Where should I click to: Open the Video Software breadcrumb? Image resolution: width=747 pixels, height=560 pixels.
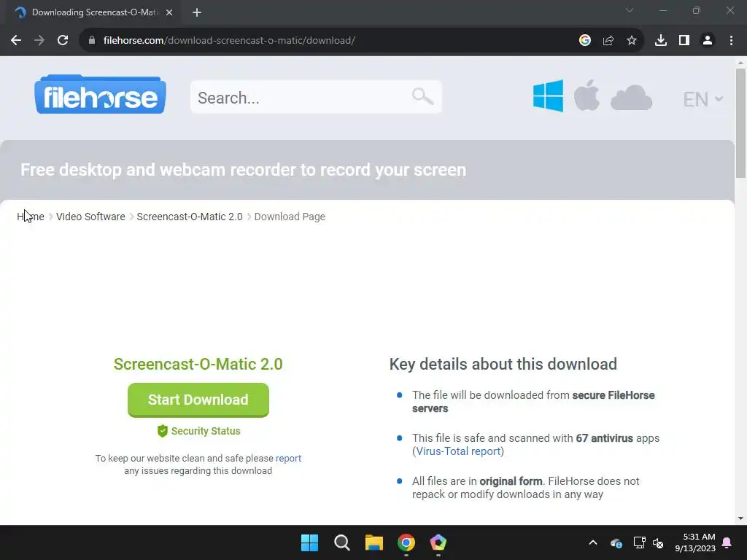90,217
